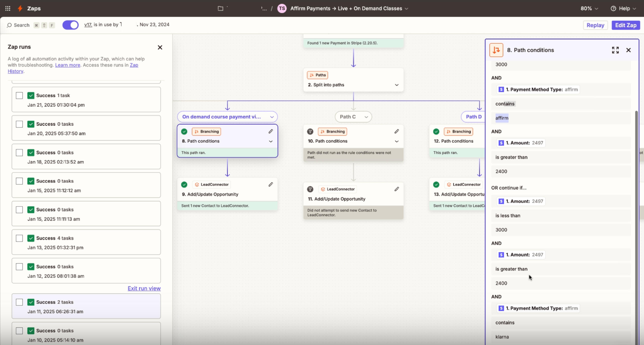Edit step 10 Path conditions with pencil
Viewport: 644px width, 345px height.
(397, 131)
